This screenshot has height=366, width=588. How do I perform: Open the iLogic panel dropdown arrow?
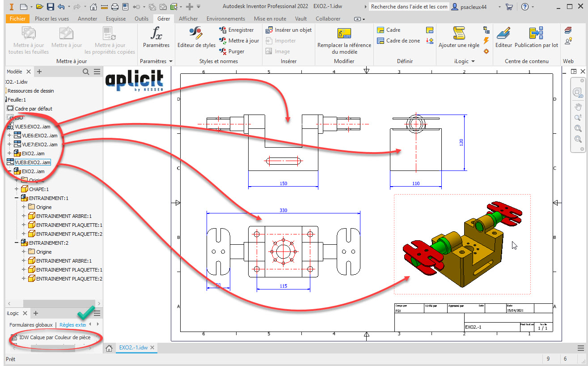point(473,61)
